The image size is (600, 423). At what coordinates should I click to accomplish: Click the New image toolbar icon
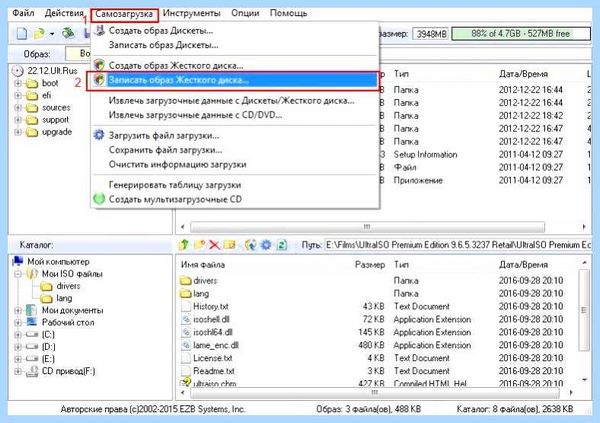tap(22, 34)
